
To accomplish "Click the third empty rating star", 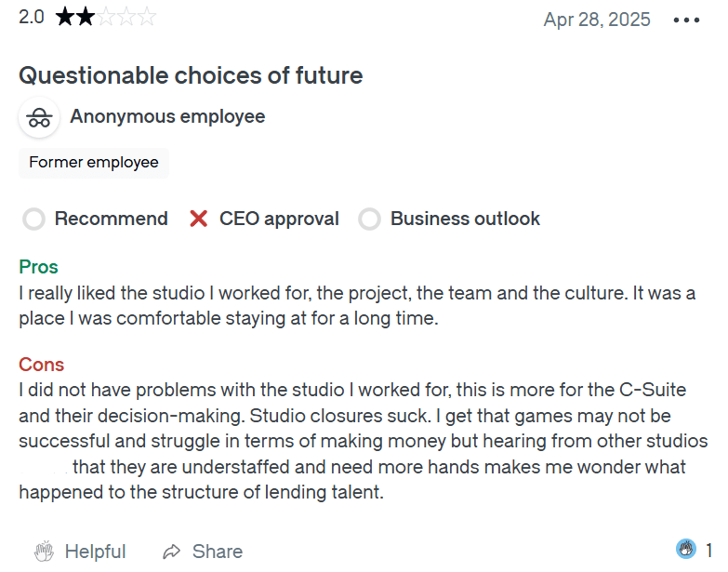I will [106, 17].
